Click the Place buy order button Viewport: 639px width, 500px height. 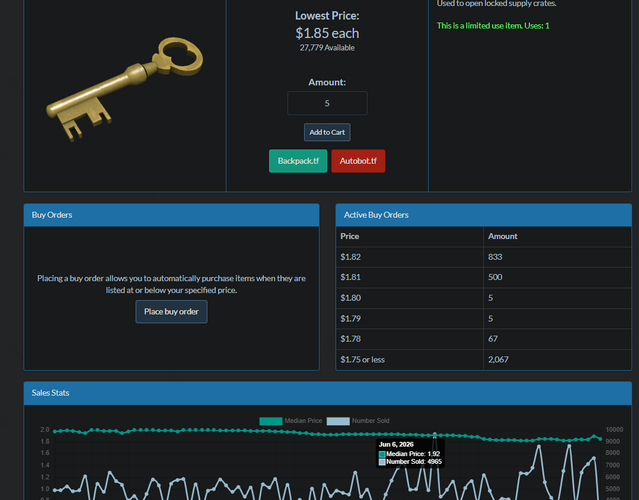pos(171,312)
